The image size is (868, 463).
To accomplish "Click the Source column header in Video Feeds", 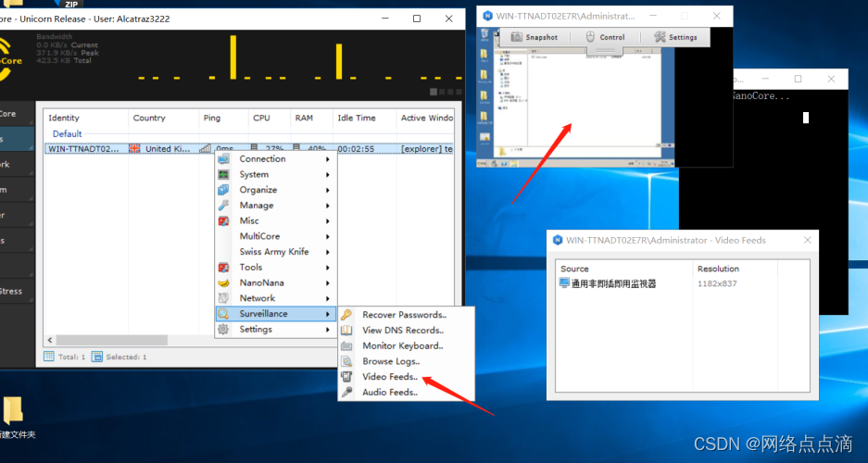I will click(x=625, y=269).
